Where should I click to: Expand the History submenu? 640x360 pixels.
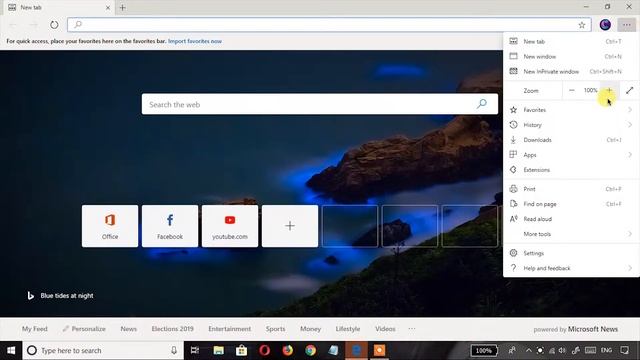[571, 125]
